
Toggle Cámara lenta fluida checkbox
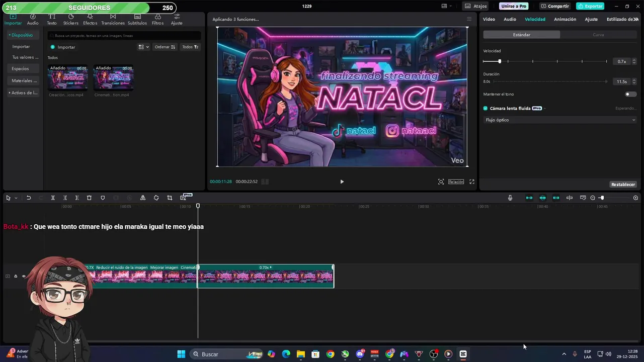point(486,108)
